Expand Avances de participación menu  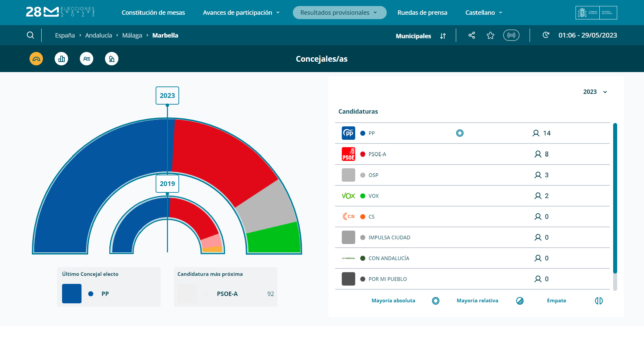(x=241, y=12)
